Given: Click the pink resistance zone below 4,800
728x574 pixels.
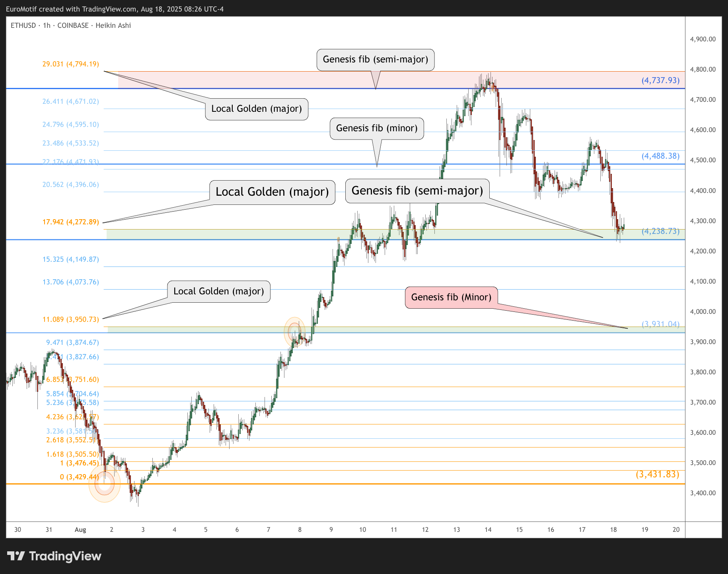Looking at the screenshot, I should (401, 80).
